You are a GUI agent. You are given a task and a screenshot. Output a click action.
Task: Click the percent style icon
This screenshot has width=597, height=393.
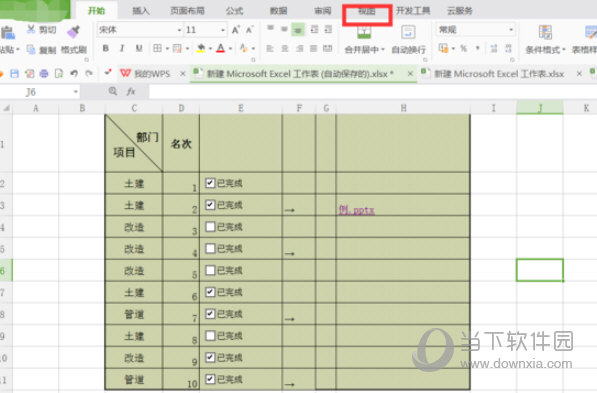463,48
